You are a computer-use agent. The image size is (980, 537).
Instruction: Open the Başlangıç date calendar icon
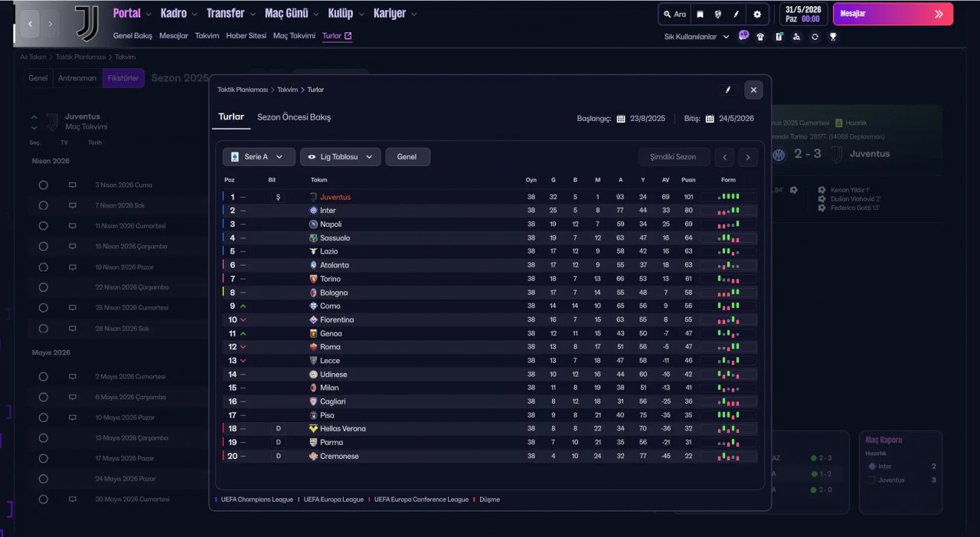click(621, 119)
